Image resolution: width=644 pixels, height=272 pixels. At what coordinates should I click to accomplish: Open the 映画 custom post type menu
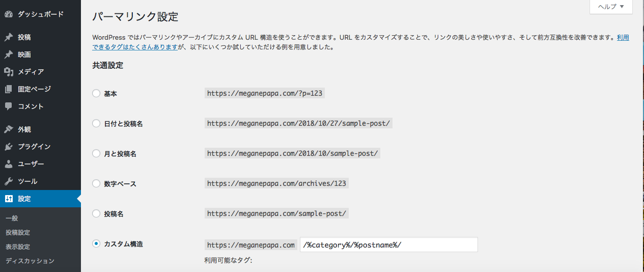[x=24, y=55]
